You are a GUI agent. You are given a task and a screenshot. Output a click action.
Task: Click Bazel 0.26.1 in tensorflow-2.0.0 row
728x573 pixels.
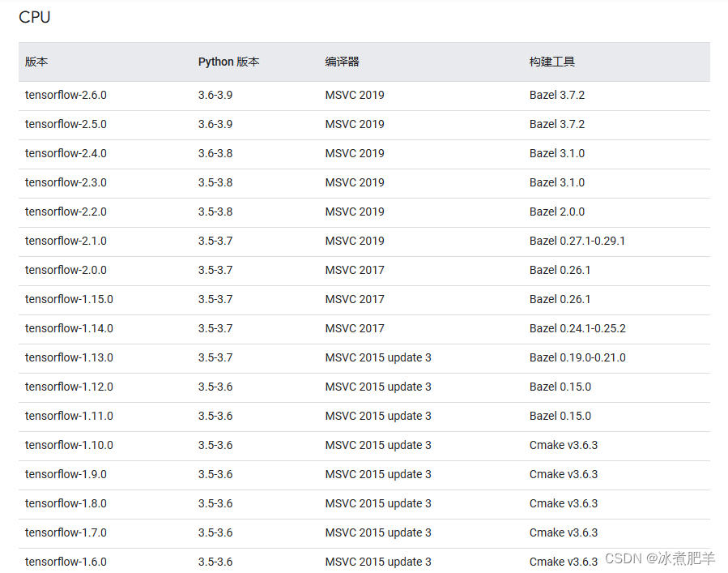pos(560,270)
